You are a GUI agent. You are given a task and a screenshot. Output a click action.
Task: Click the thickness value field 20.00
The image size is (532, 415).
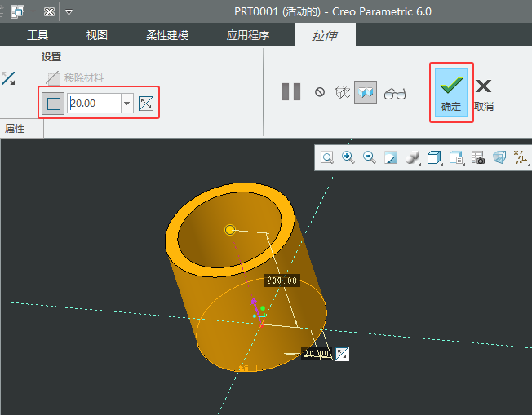(x=94, y=103)
